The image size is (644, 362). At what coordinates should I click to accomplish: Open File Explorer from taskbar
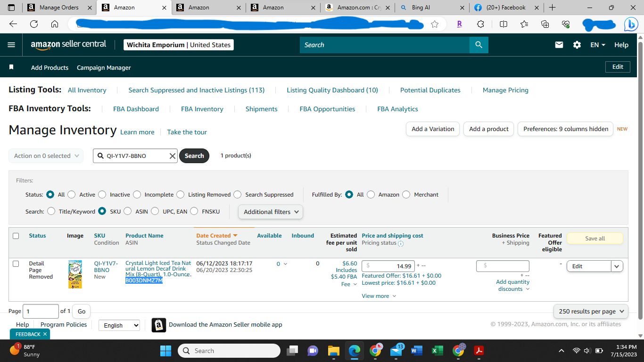(x=334, y=351)
